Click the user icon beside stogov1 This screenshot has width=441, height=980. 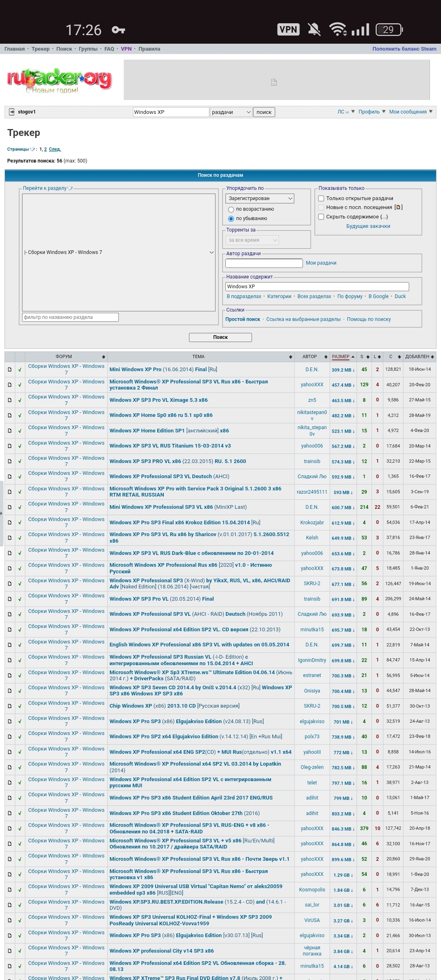tap(11, 112)
